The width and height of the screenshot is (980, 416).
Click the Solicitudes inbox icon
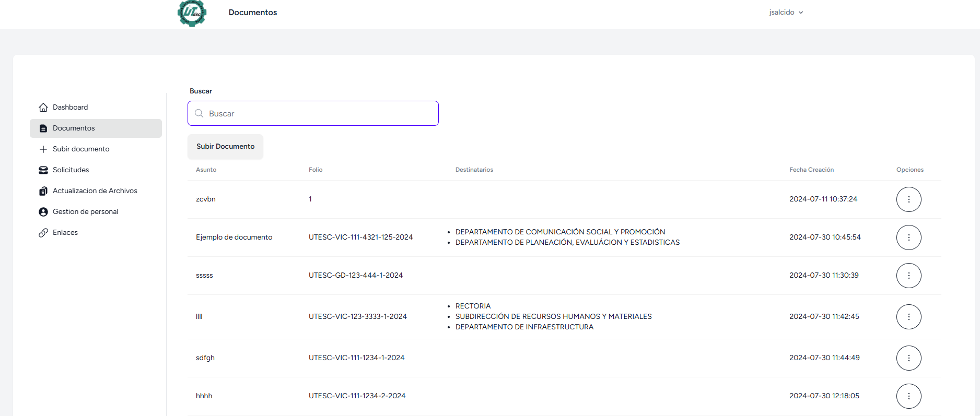[43, 170]
